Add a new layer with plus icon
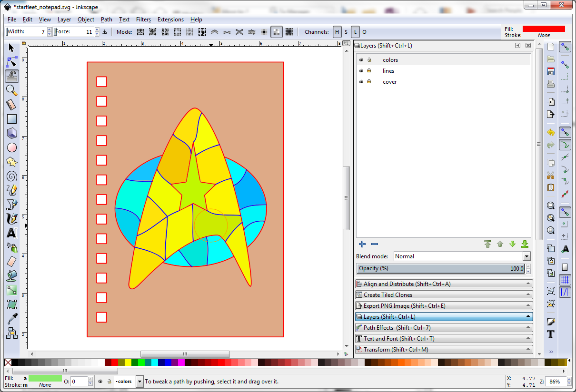 (362, 244)
